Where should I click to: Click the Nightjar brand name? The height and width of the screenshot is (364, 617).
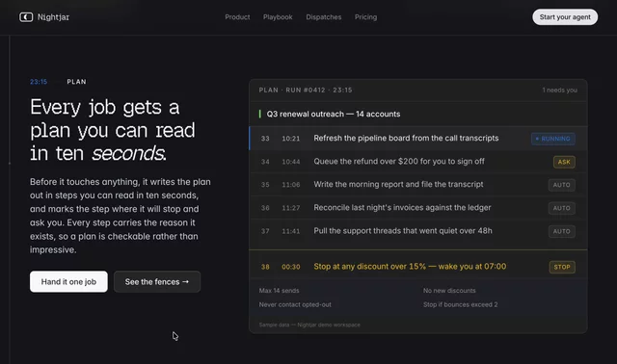53,17
